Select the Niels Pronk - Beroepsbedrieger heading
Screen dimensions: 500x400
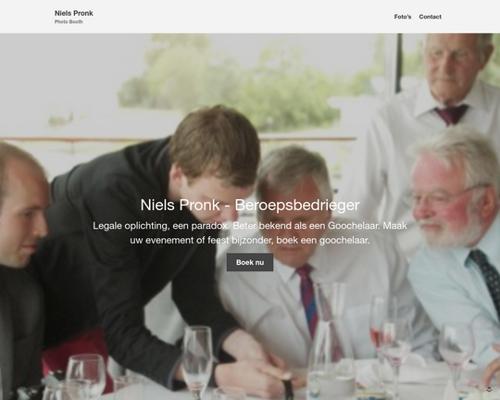250,205
